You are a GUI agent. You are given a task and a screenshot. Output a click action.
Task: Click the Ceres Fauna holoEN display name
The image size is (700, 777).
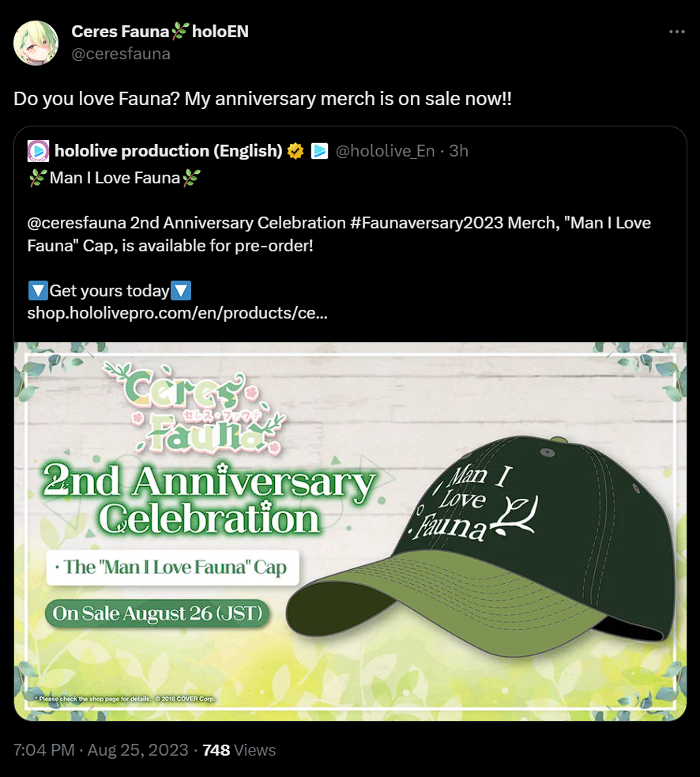160,31
